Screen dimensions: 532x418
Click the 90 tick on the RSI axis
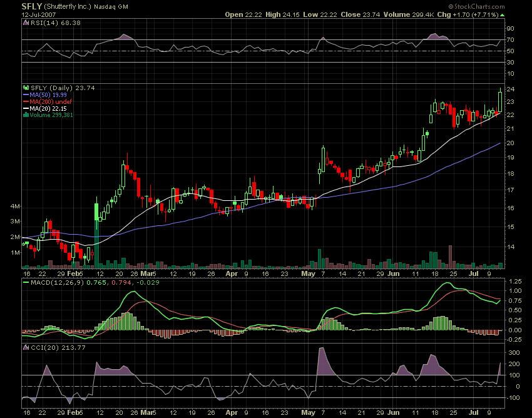pyautogui.click(x=511, y=29)
